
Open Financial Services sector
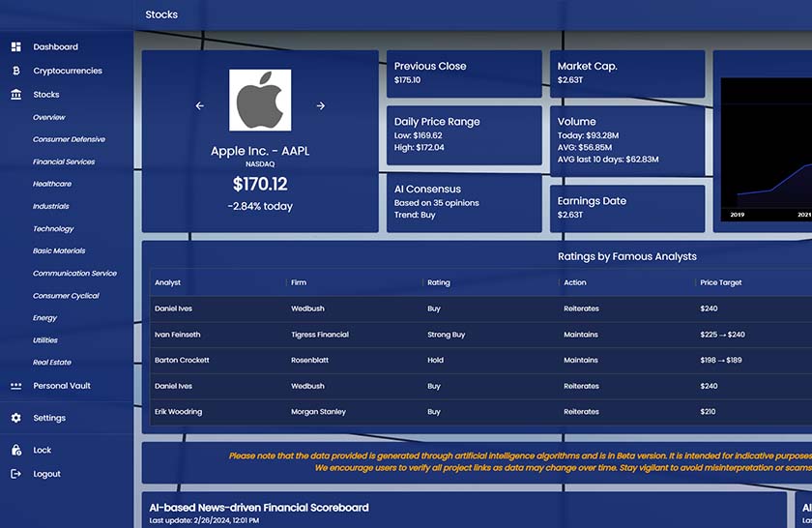64,161
